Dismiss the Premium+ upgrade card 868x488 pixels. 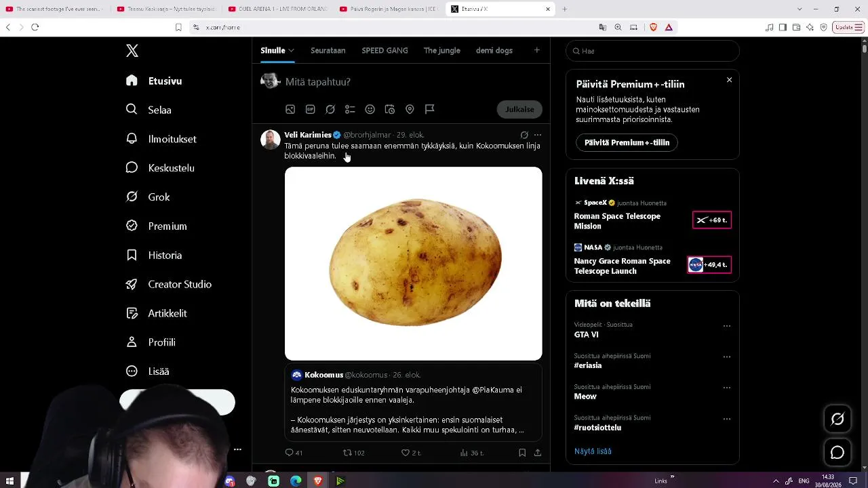(729, 80)
